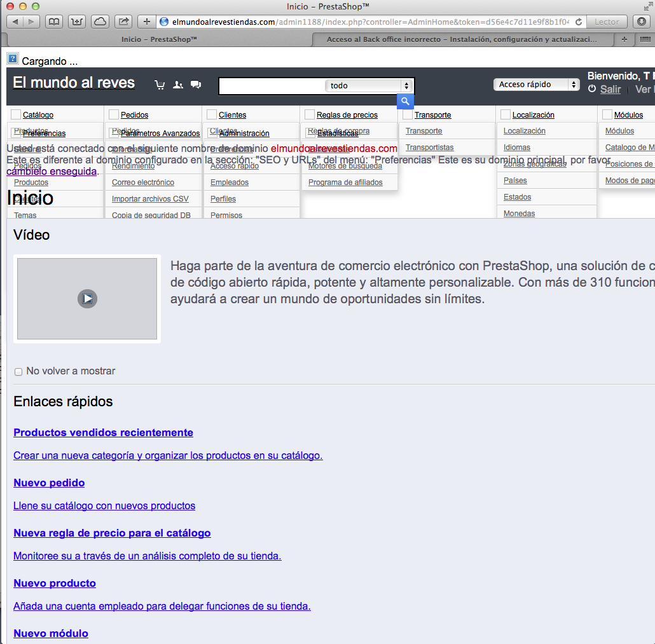Viewport: 655px width, 644px height.
Task: Open the 'Nuevo pedido' quick link
Action: 49,483
